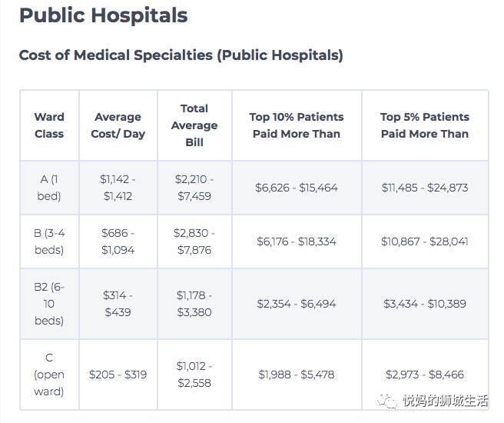Viewport: 504px width, 423px height.
Task: Click the "$2,973 - $8,466" cell
Action: [425, 375]
